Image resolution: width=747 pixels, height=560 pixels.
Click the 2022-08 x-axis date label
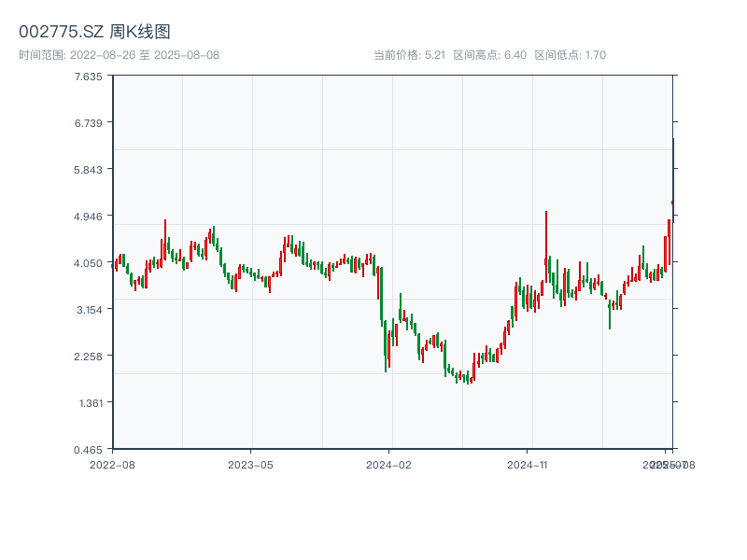(x=112, y=464)
